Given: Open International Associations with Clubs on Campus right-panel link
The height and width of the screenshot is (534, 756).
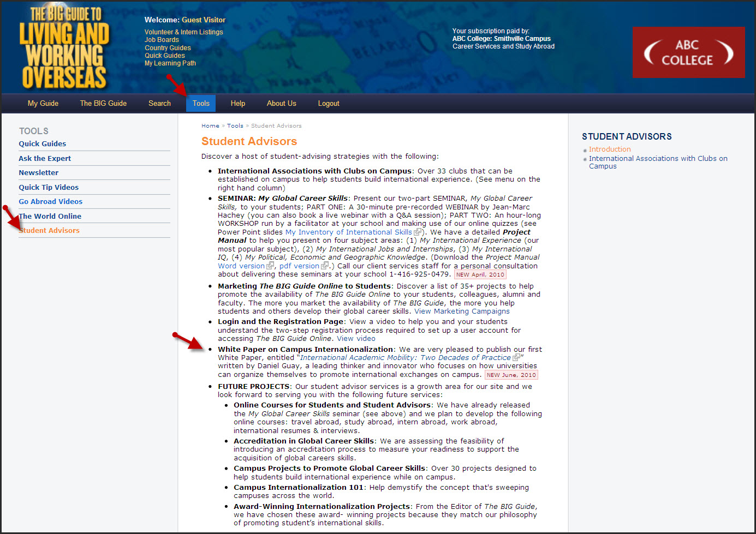Looking at the screenshot, I should point(658,163).
